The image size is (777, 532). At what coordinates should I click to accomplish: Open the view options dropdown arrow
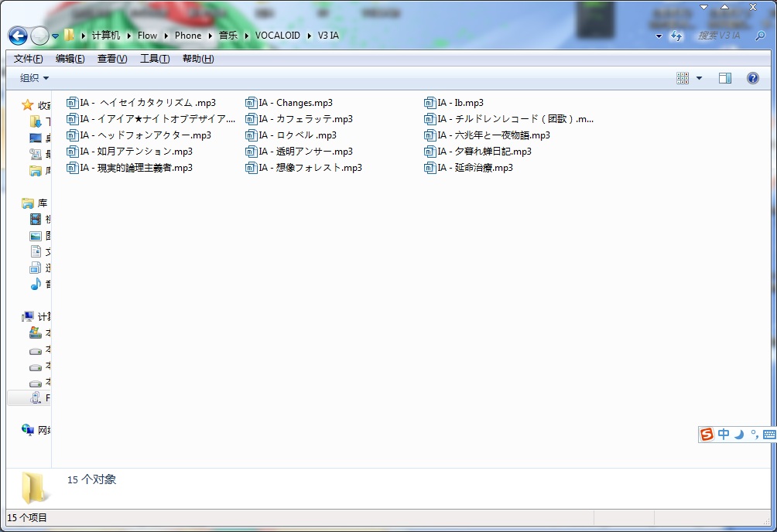click(x=699, y=78)
